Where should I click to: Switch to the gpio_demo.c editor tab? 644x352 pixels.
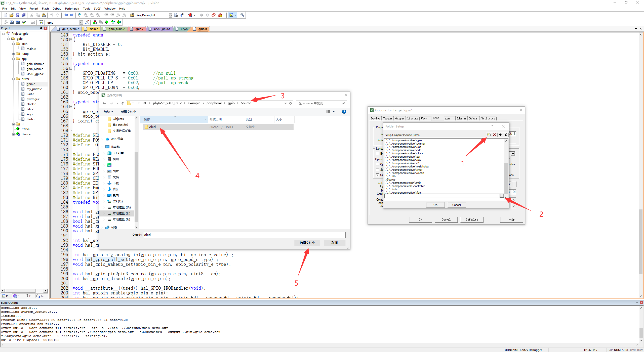pos(68,29)
